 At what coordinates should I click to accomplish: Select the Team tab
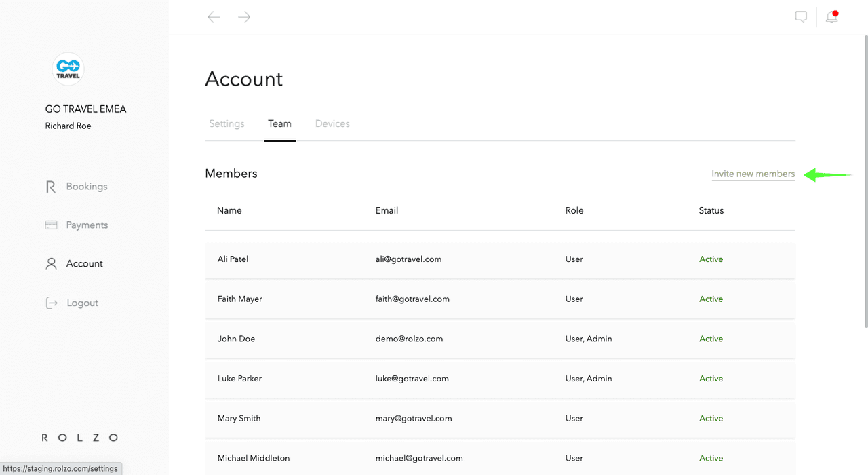pyautogui.click(x=279, y=124)
